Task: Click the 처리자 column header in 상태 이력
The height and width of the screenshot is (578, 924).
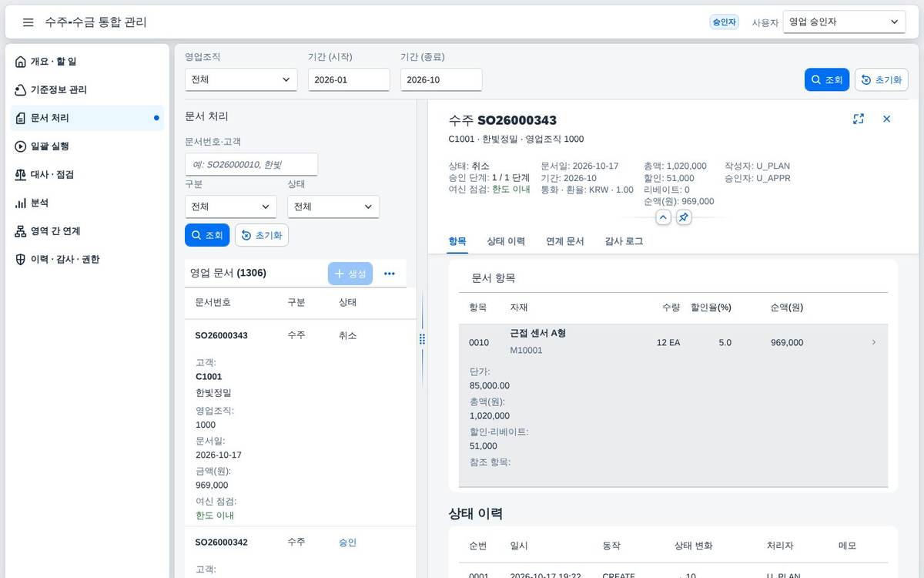Action: [x=780, y=546]
